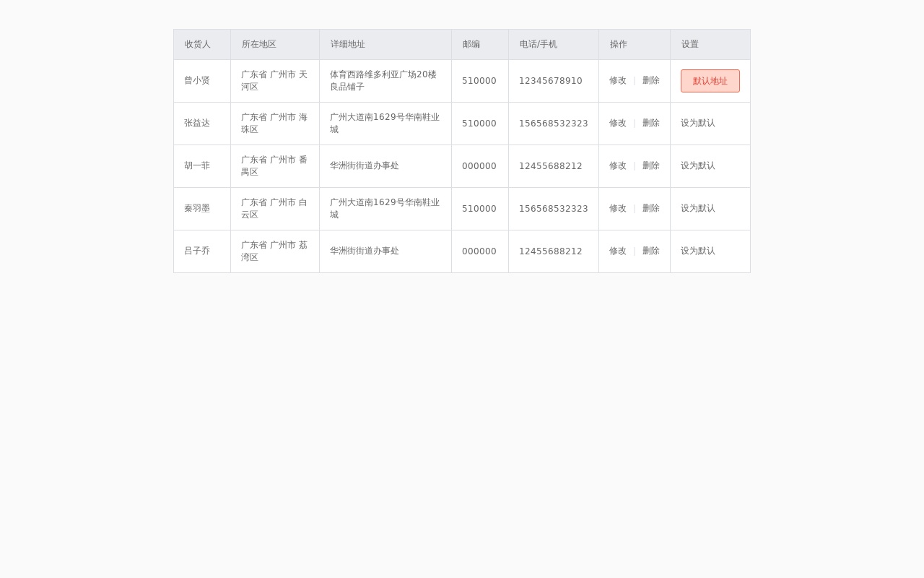Click address 体育西路维多利亚广场20楼良品铺子
Viewport: 924px width, 578px height.
pyautogui.click(x=383, y=81)
